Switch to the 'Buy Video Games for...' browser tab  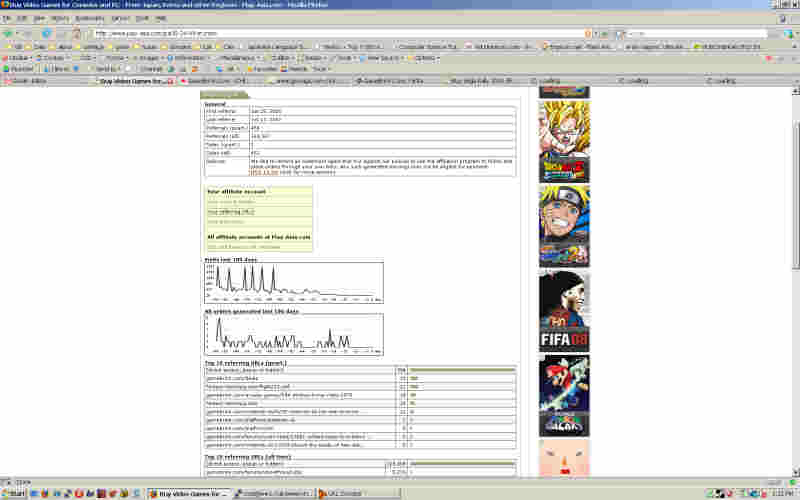[134, 81]
